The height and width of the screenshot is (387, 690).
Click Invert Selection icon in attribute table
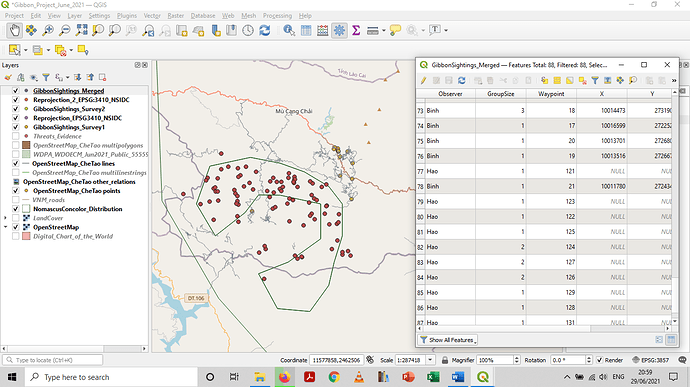pyautogui.click(x=569, y=80)
